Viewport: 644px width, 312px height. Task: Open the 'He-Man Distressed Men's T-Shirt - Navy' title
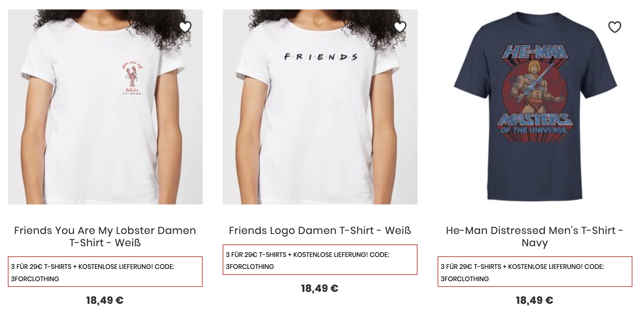pyautogui.click(x=535, y=237)
